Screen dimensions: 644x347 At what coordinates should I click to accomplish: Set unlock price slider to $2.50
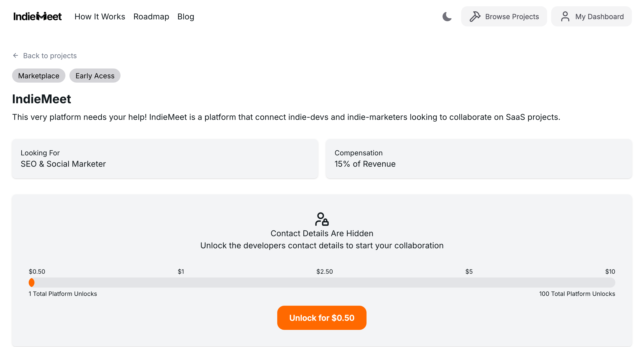coord(325,282)
